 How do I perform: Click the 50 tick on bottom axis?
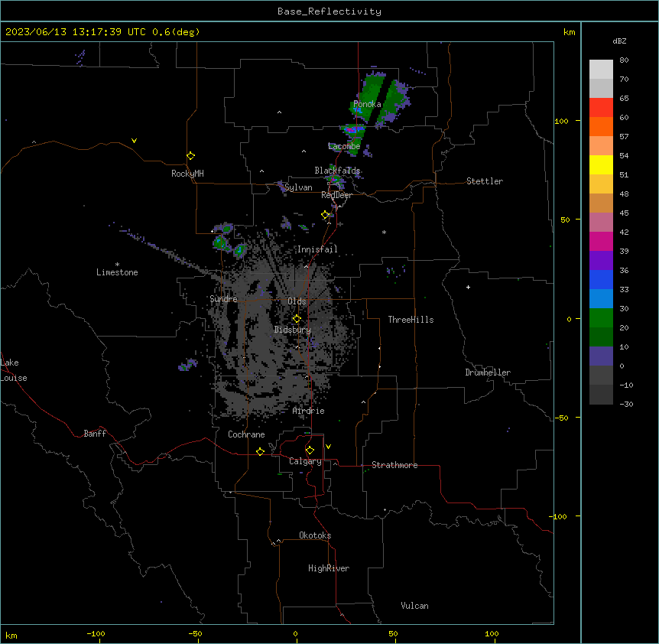coord(392,633)
